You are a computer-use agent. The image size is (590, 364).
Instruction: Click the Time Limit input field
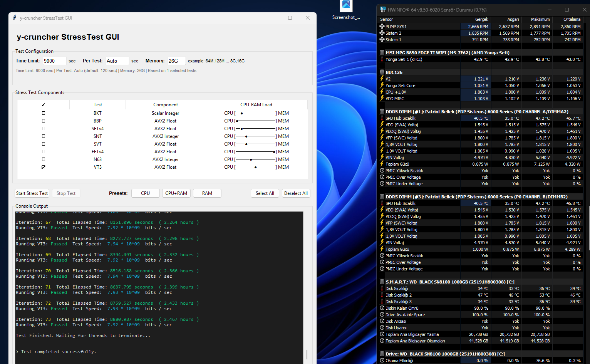54,61
